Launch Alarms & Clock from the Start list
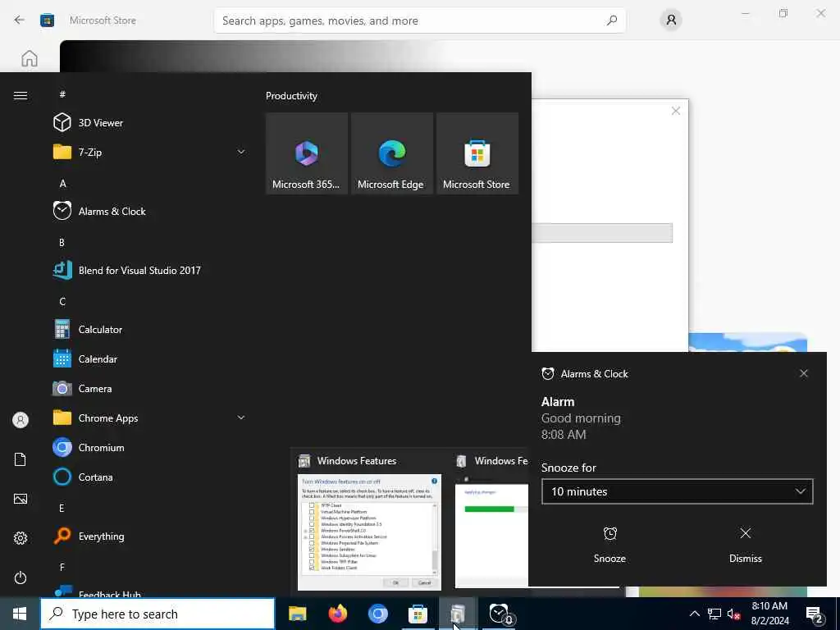 [150, 211]
